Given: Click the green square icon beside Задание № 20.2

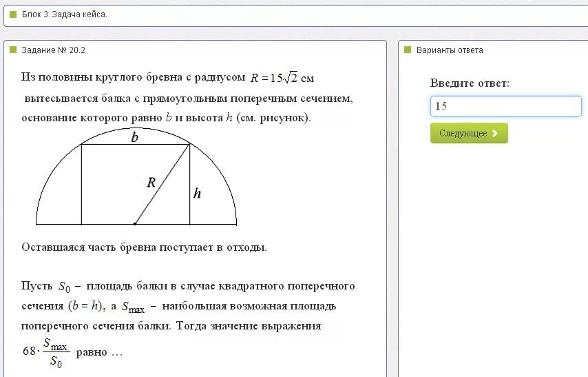Looking at the screenshot, I should click(x=13, y=50).
